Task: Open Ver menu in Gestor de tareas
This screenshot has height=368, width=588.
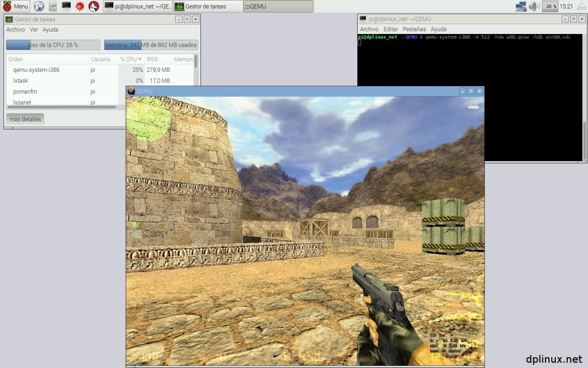Action: click(34, 29)
